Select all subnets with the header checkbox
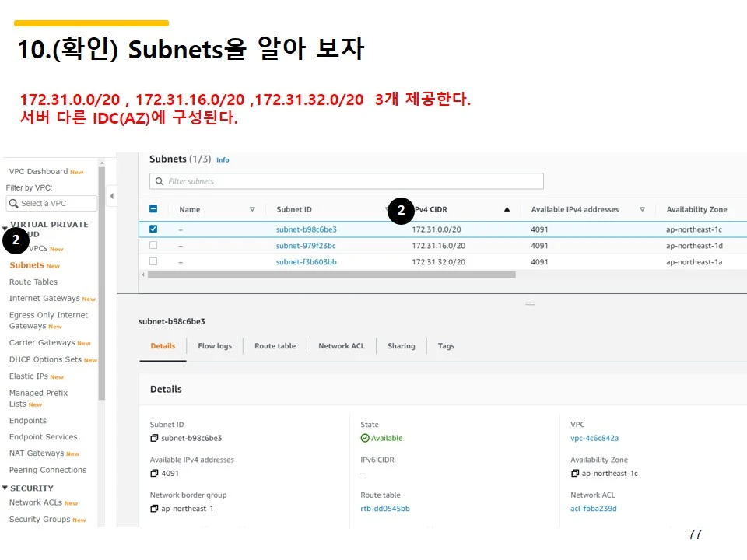 coord(153,208)
